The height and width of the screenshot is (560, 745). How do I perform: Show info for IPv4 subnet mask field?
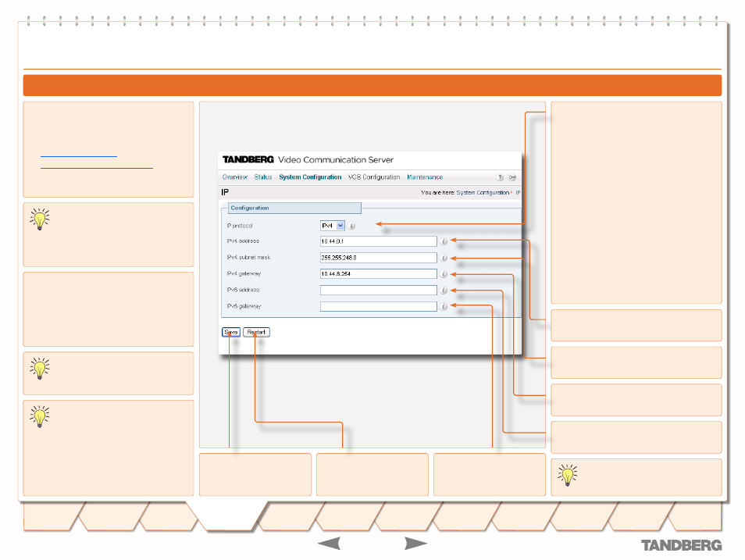(x=444, y=258)
